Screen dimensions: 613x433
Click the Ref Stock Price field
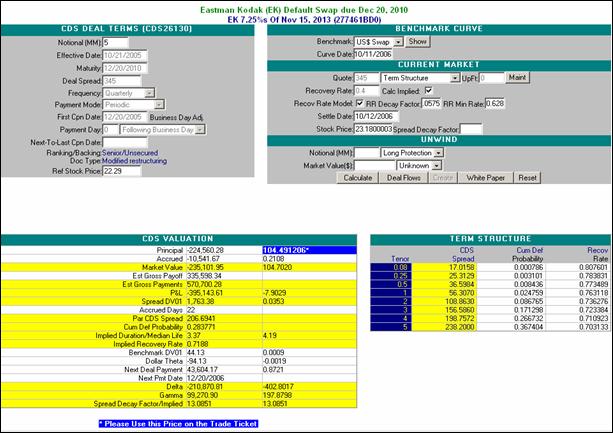coord(122,171)
